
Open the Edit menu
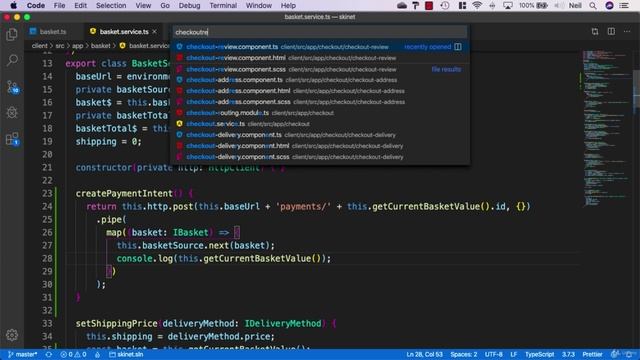(x=80, y=5)
